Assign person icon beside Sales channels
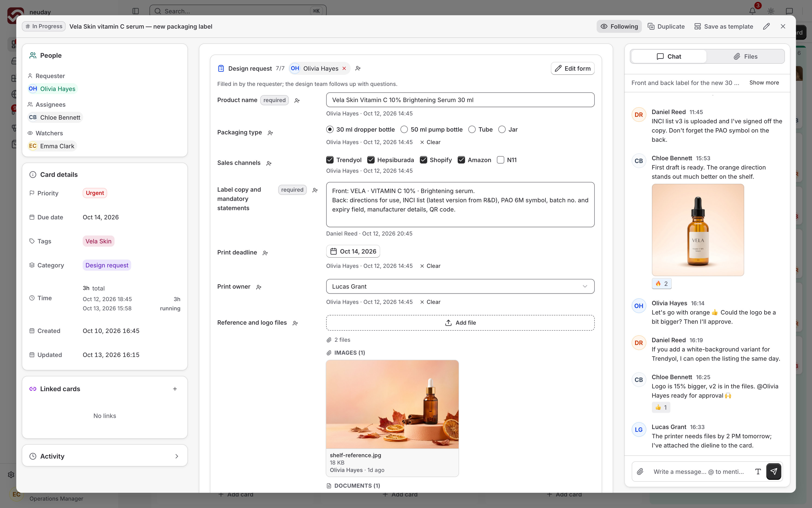 (x=269, y=163)
